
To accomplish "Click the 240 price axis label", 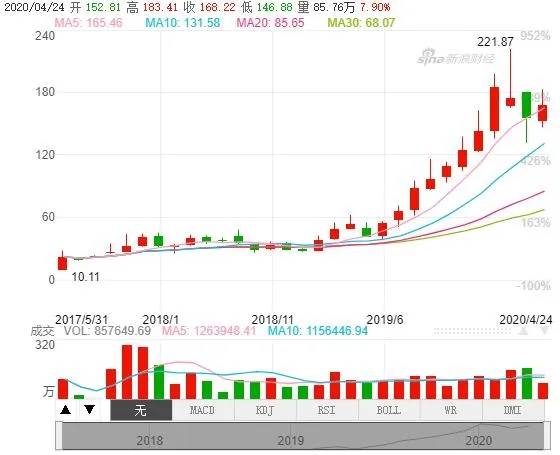I will [45, 35].
